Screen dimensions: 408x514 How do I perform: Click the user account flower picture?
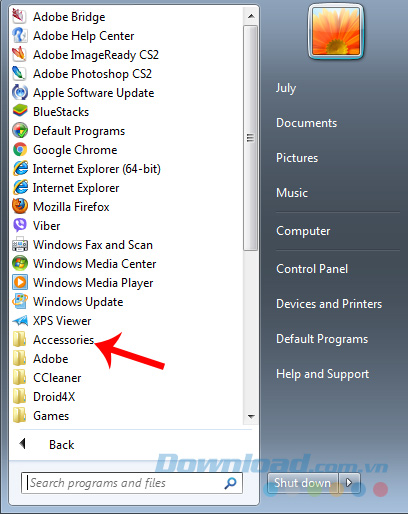pos(336,32)
